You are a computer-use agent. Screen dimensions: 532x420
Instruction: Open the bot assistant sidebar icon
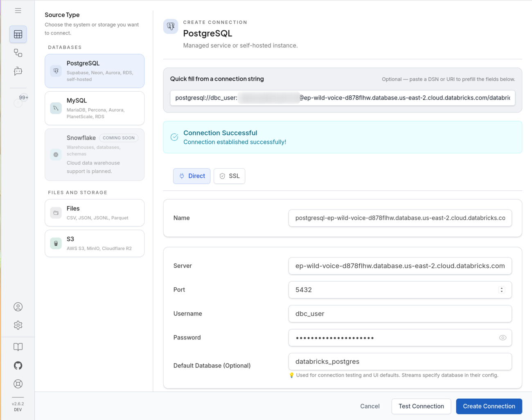[x=18, y=71]
